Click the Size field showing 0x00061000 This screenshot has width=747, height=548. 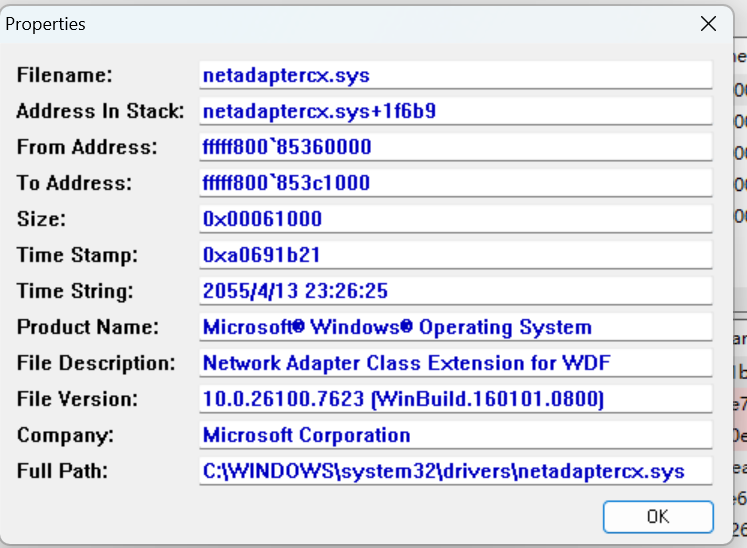tap(455, 219)
